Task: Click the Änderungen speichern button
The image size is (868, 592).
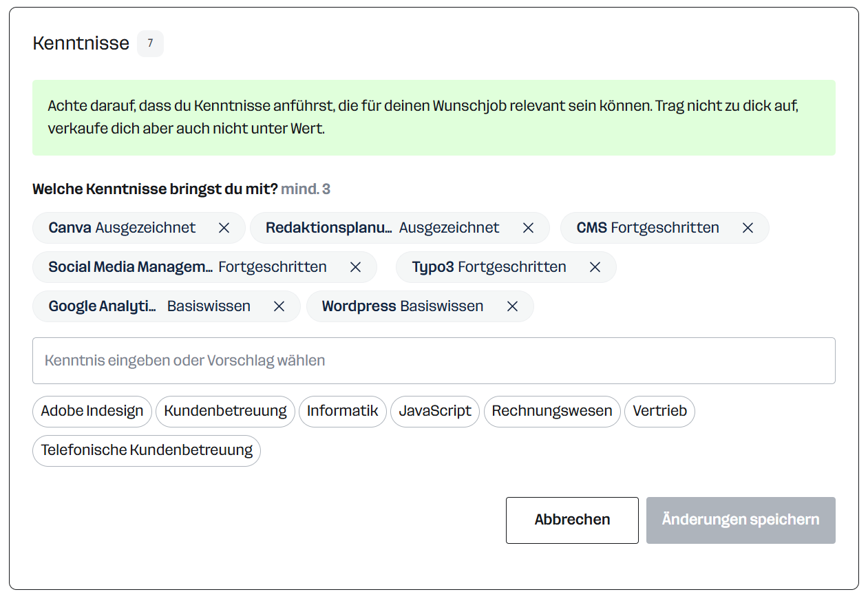Action: pyautogui.click(x=741, y=520)
